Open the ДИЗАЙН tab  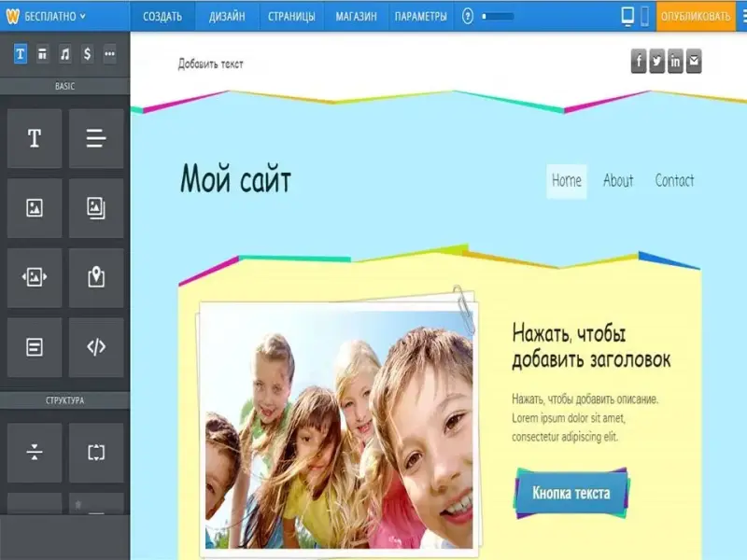(227, 16)
